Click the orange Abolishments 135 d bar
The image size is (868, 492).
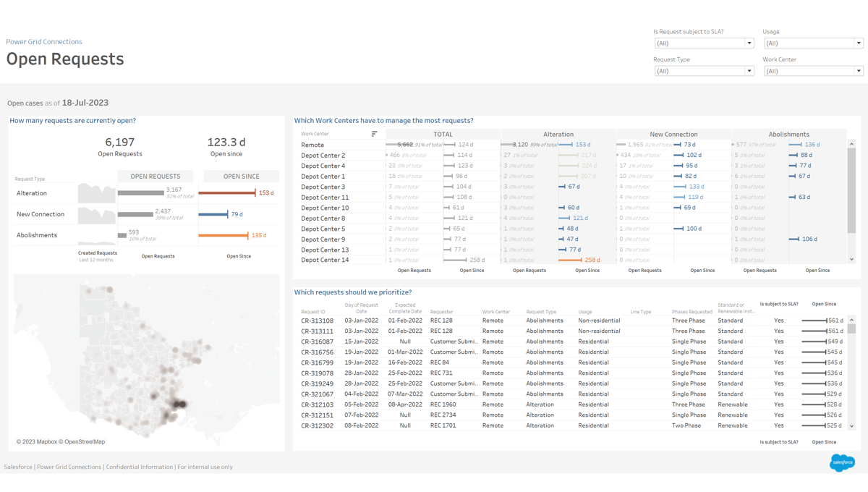pyautogui.click(x=223, y=235)
